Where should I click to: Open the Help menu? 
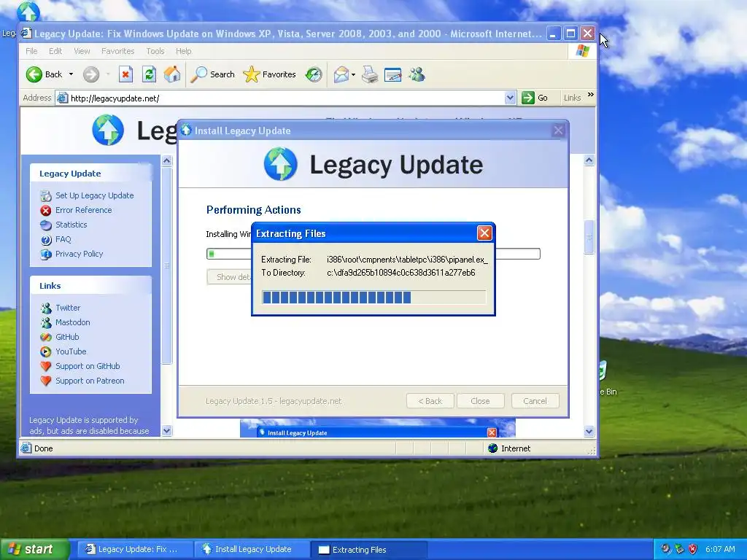click(183, 51)
